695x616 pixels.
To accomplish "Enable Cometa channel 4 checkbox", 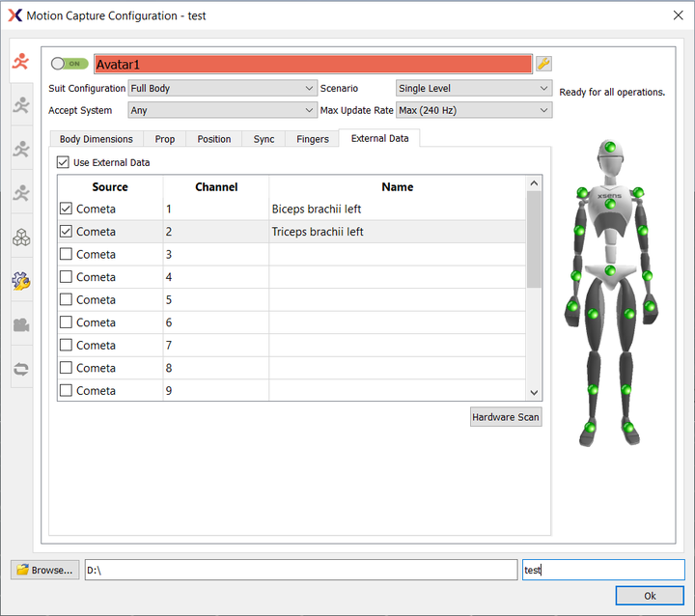I will click(x=66, y=276).
